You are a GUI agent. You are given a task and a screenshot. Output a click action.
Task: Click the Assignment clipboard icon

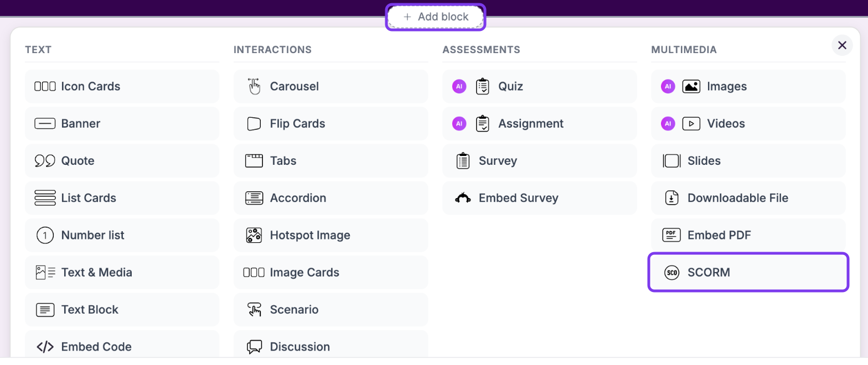[x=483, y=123]
